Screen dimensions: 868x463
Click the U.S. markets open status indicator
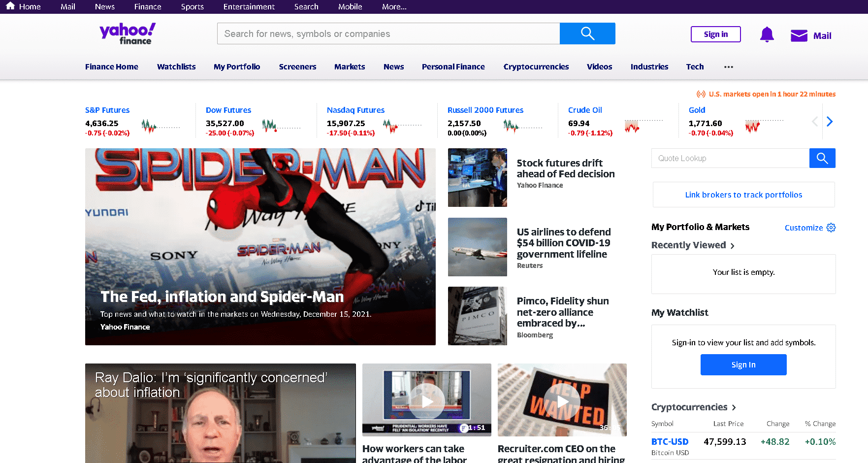tap(766, 94)
